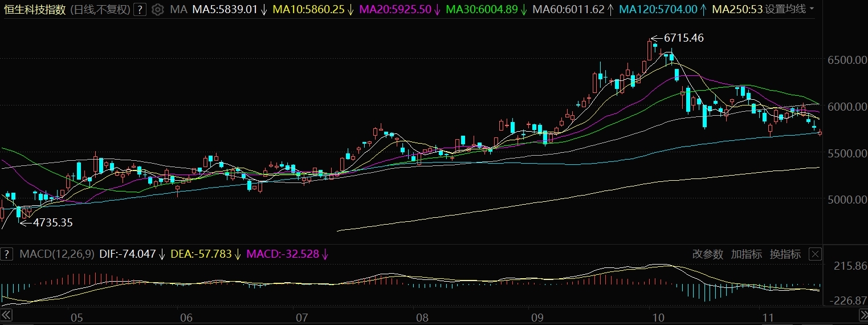Viewport: 868px width, 325px height.
Task: Select the MA60:6011.62 value
Action: [x=568, y=9]
